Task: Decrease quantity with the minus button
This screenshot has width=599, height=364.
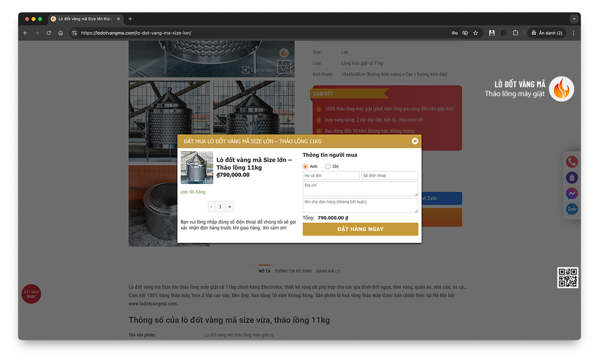Action: pyautogui.click(x=212, y=207)
